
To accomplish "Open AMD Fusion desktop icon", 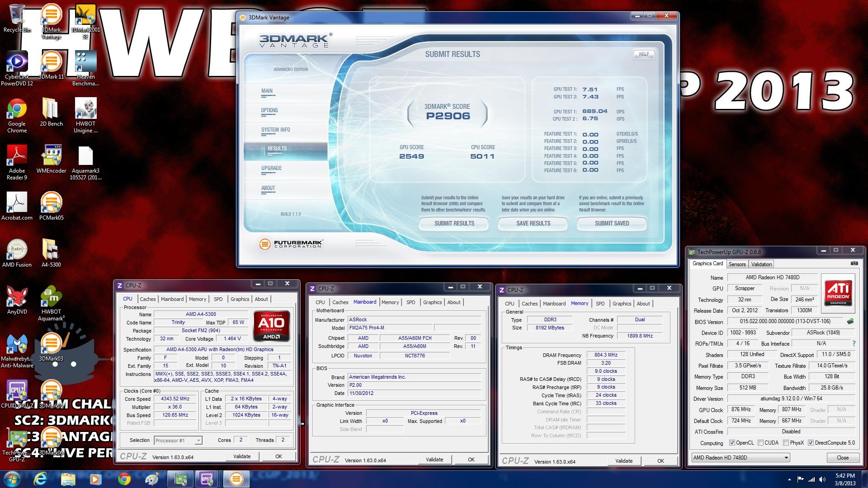I will (x=17, y=253).
